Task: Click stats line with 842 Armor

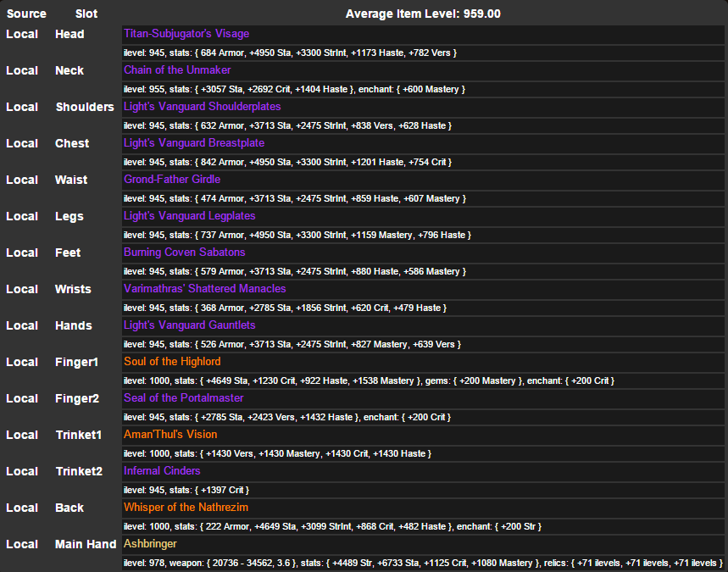Action: tap(287, 162)
